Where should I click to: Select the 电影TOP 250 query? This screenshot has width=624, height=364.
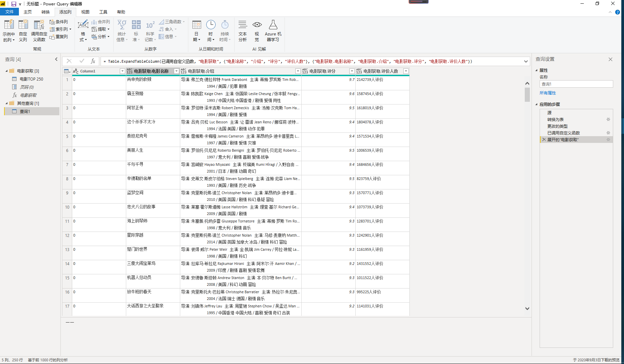(x=31, y=79)
